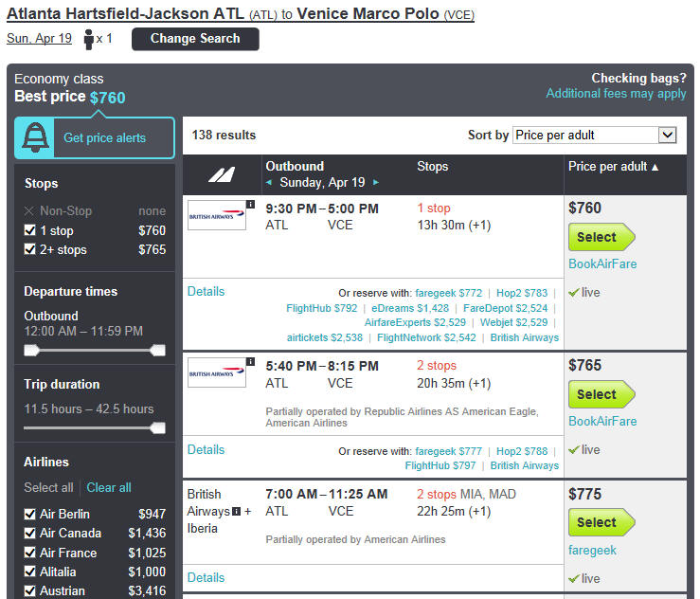The image size is (700, 599).
Task: Reserve with FlightHub for $792
Action: tap(321, 308)
